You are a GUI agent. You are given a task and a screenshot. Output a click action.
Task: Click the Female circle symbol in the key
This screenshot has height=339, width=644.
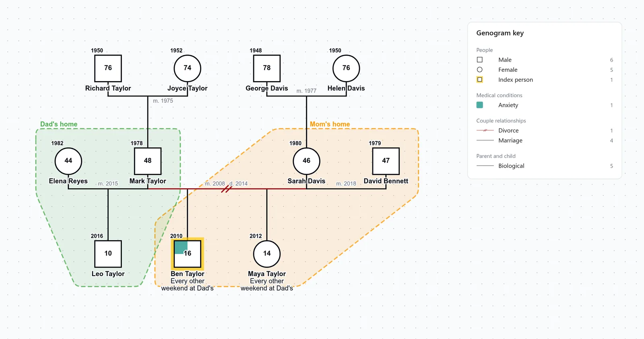480,70
